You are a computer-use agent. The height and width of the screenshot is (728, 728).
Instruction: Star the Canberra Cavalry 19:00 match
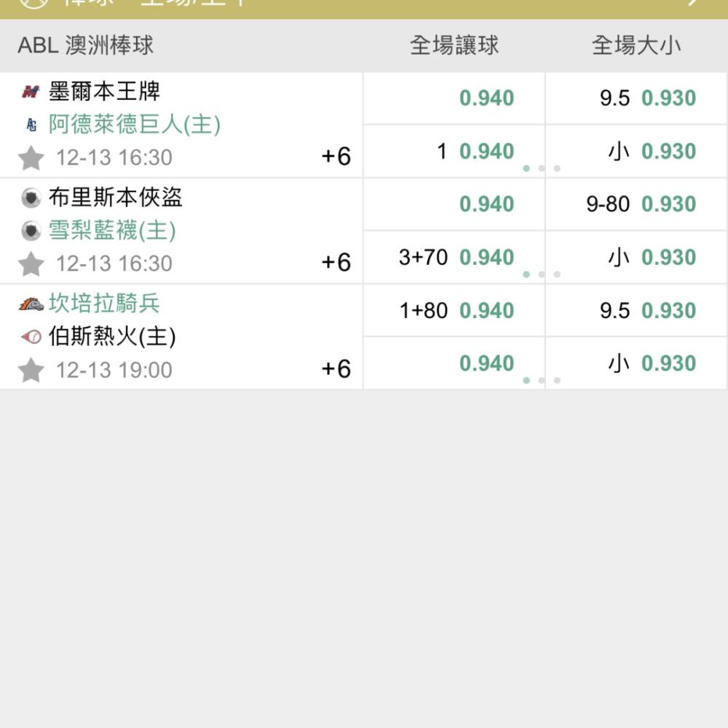(31, 370)
